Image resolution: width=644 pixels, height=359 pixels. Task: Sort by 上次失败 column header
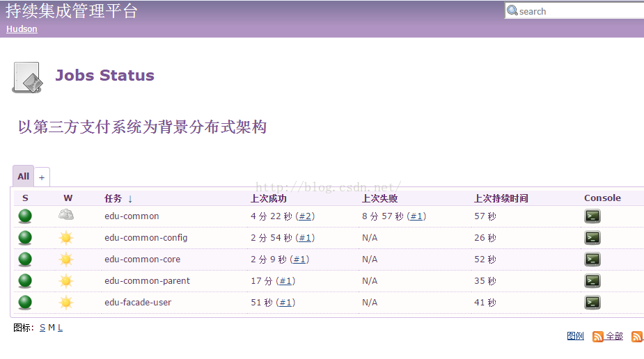pos(379,198)
